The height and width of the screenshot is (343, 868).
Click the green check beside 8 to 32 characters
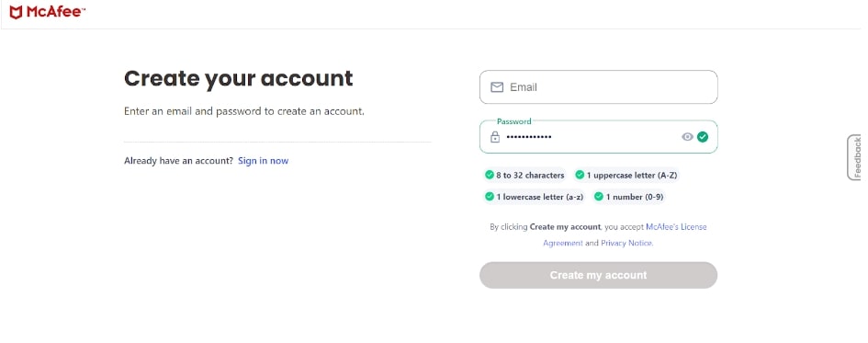pos(490,175)
